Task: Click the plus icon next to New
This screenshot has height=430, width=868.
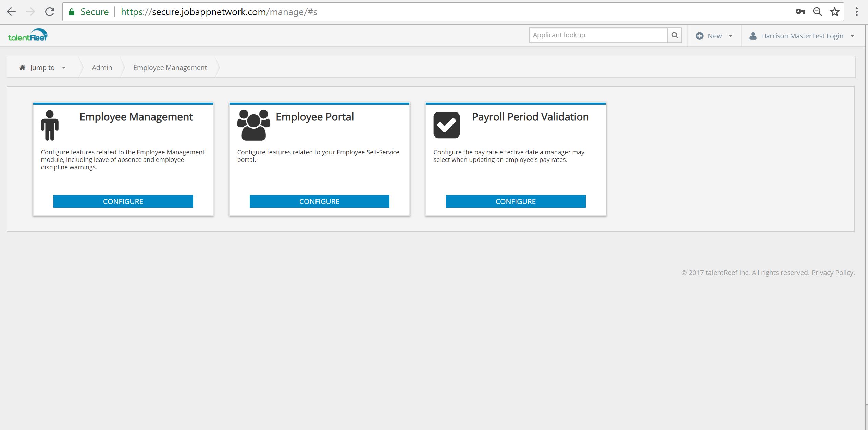Action: [x=699, y=35]
